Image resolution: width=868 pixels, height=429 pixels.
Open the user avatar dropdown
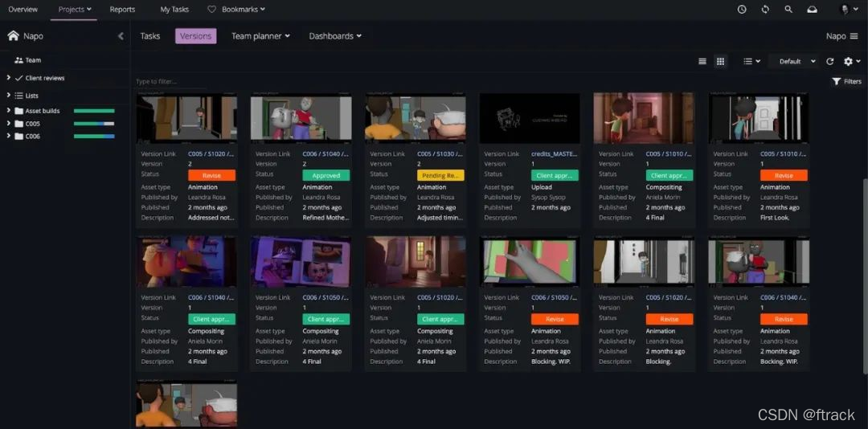849,10
